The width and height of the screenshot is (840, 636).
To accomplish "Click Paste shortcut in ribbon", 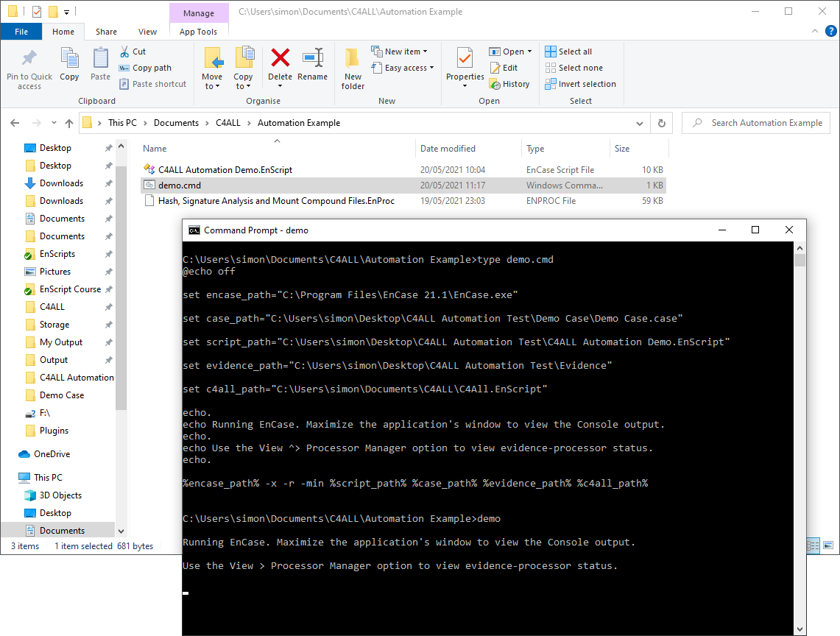I will 153,84.
